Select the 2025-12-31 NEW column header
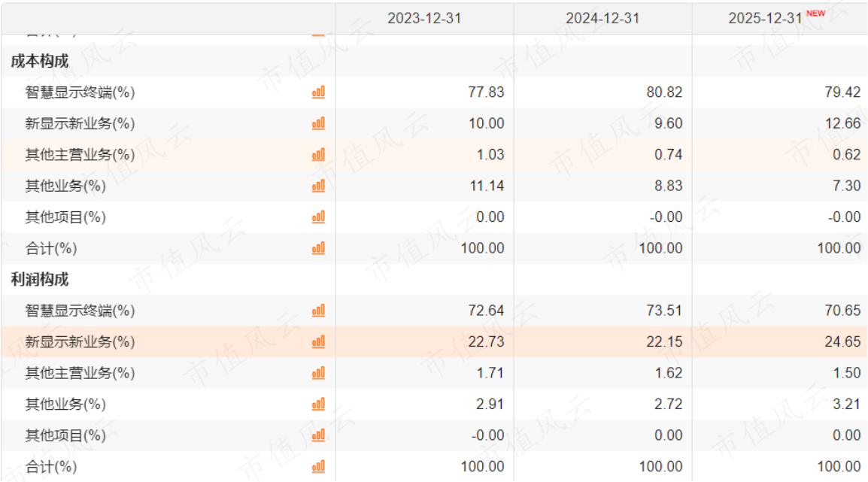Viewport: 868px width, 482px height. point(777,18)
